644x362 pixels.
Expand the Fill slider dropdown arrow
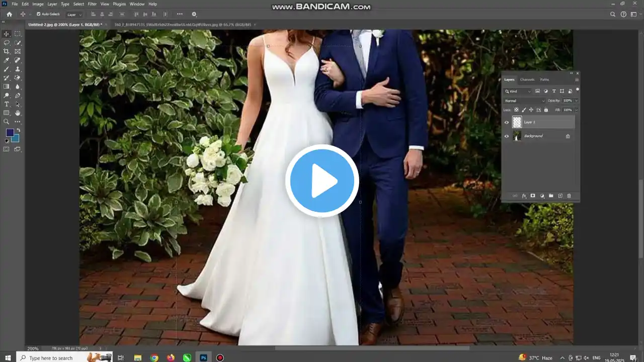pyautogui.click(x=576, y=110)
